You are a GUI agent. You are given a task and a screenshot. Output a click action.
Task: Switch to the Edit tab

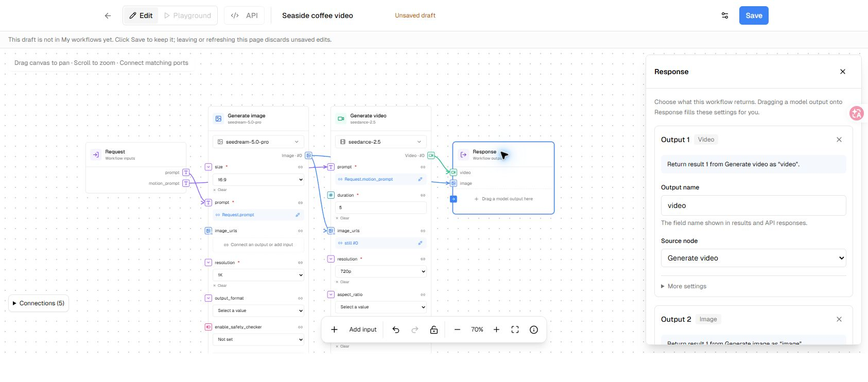point(141,15)
